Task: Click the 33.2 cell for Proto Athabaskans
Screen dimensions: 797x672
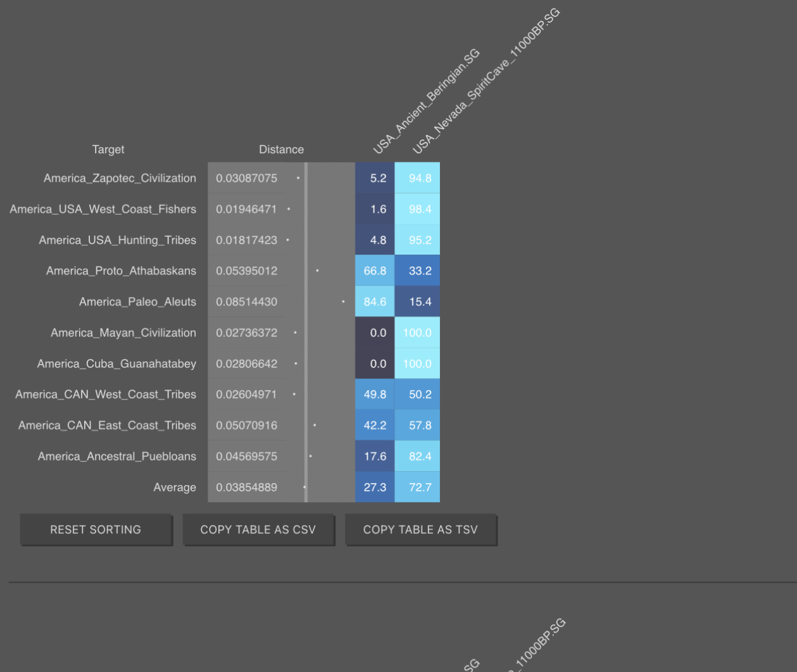Action: pyautogui.click(x=417, y=270)
